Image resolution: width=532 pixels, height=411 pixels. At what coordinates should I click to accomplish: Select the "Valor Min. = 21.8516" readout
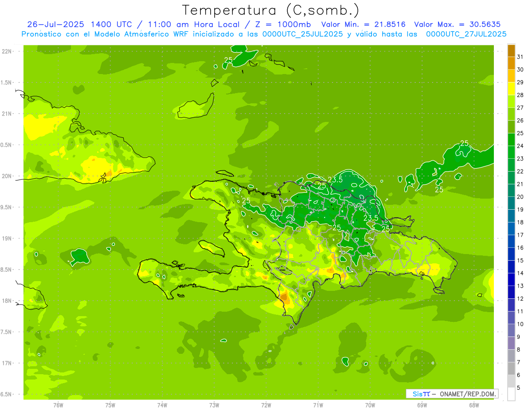tap(363, 24)
